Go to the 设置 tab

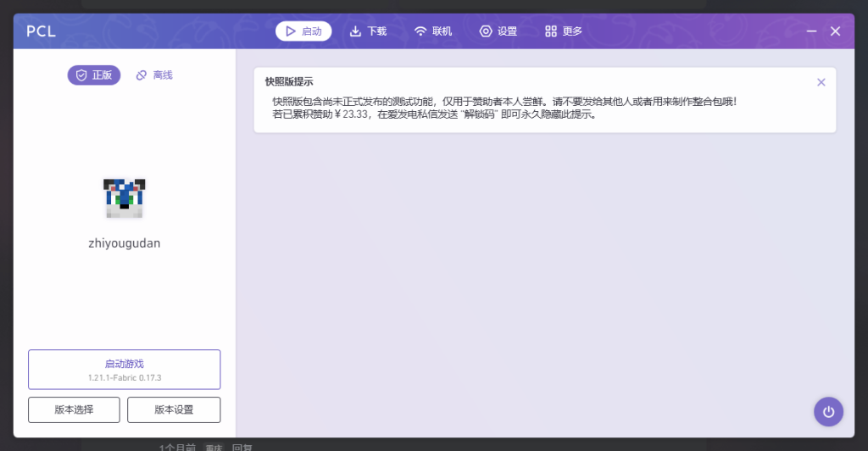click(x=498, y=31)
